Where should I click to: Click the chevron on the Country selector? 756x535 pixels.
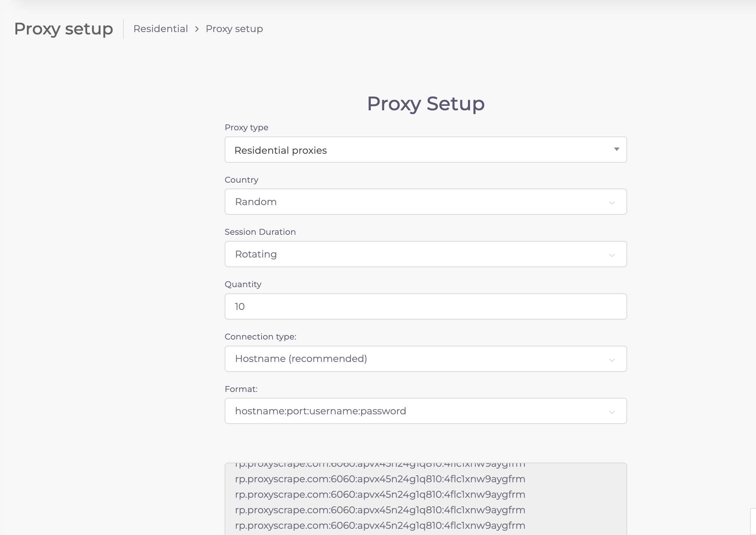click(612, 203)
